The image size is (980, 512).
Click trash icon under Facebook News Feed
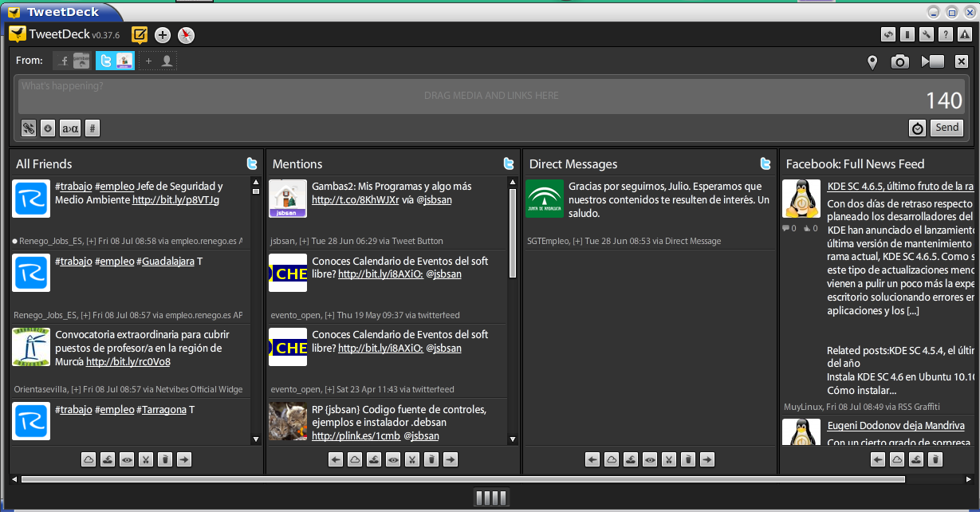click(935, 459)
